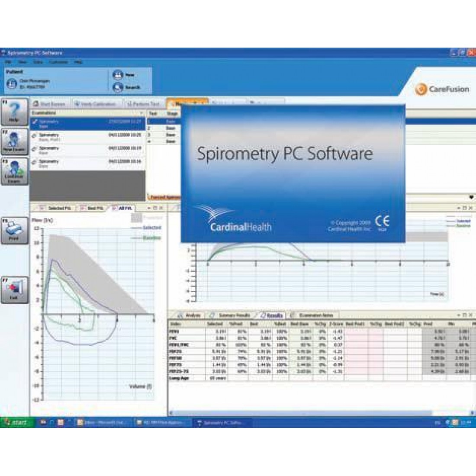Maximize the flow-volume panel with its square toggle
The height and width of the screenshot is (476, 476).
tap(155, 208)
